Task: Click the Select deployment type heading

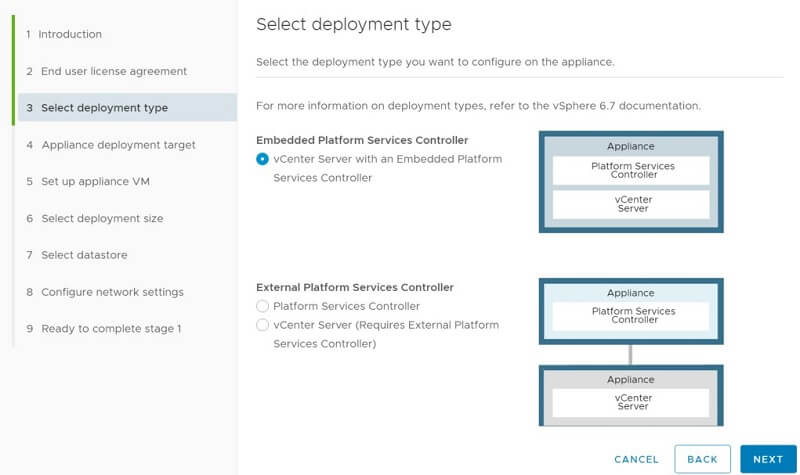Action: [x=354, y=24]
